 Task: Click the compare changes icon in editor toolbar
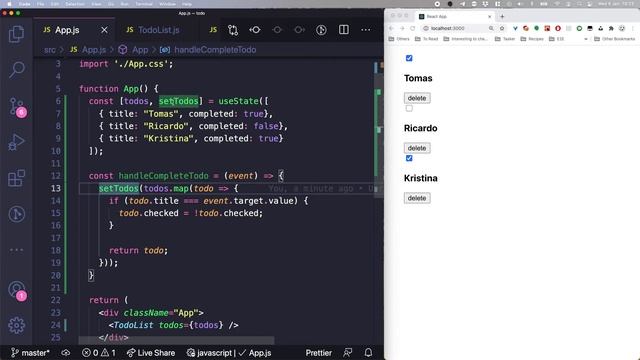click(x=233, y=30)
